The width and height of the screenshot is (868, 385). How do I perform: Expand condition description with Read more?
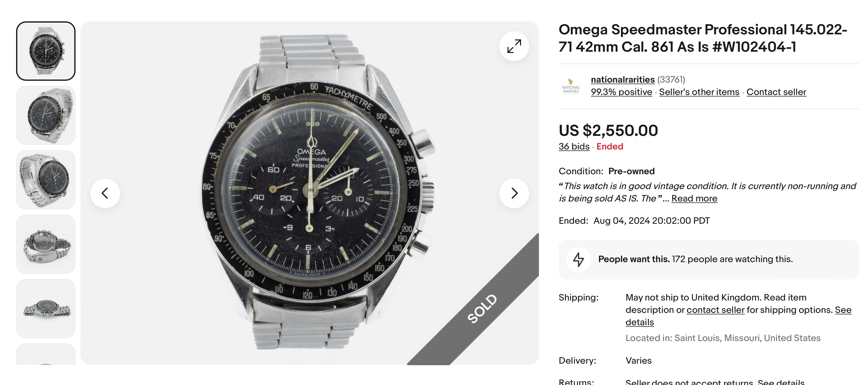pyautogui.click(x=694, y=198)
